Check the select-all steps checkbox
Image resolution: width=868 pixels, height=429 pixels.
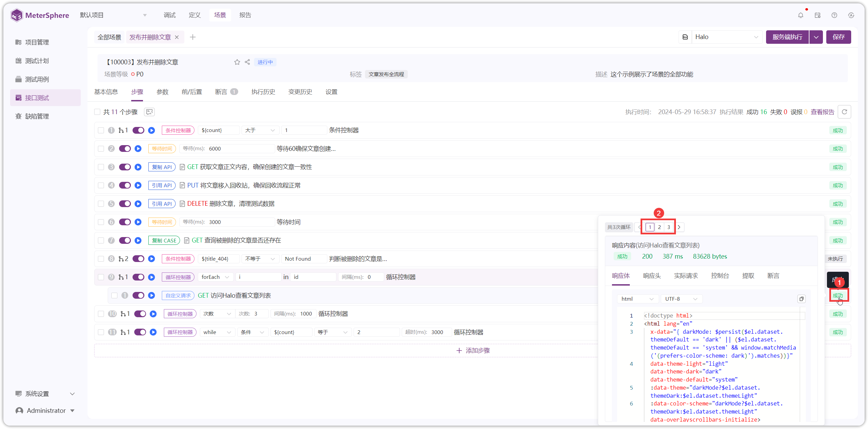[97, 112]
